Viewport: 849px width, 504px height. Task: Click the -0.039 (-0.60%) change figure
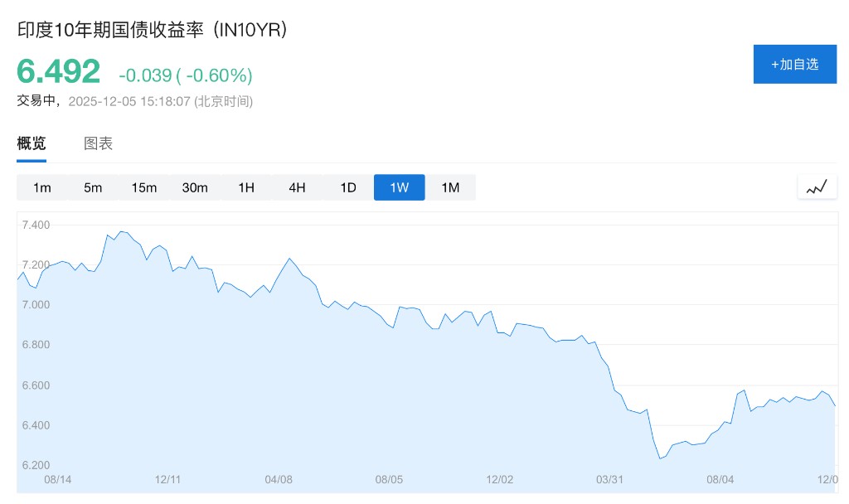coord(186,75)
